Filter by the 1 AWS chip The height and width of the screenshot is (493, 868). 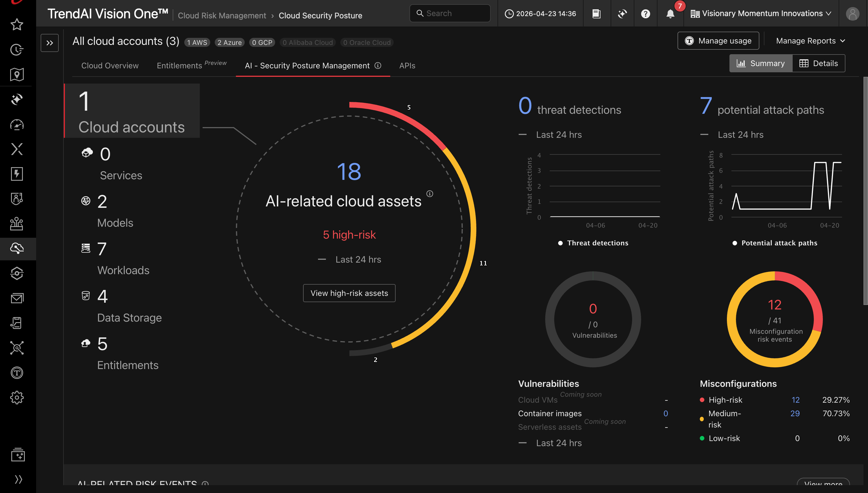pyautogui.click(x=197, y=42)
